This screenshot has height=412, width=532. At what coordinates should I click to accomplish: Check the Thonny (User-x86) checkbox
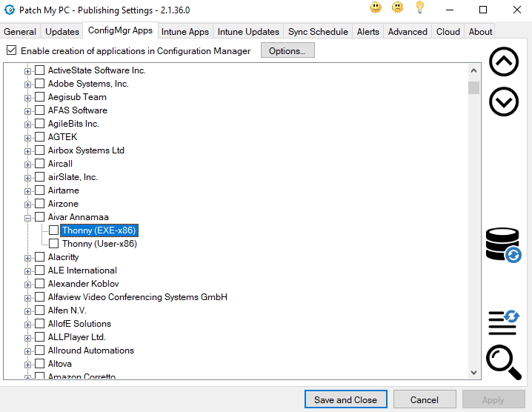tap(53, 244)
